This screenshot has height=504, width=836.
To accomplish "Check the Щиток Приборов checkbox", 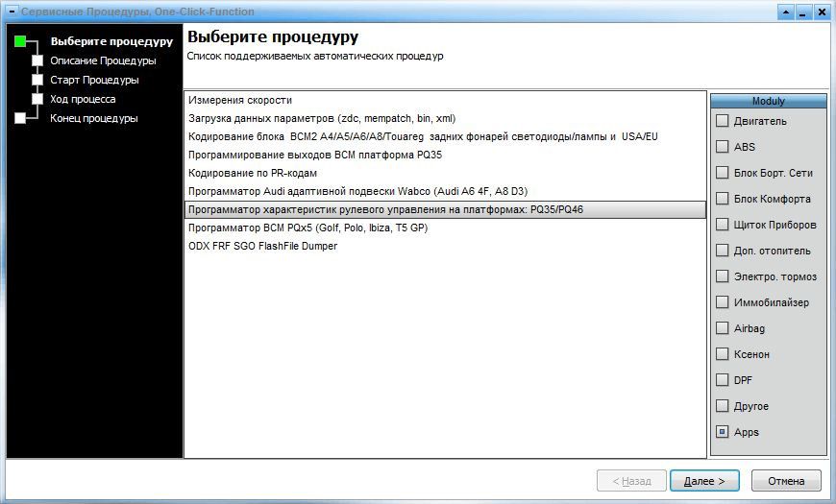I will pos(722,225).
